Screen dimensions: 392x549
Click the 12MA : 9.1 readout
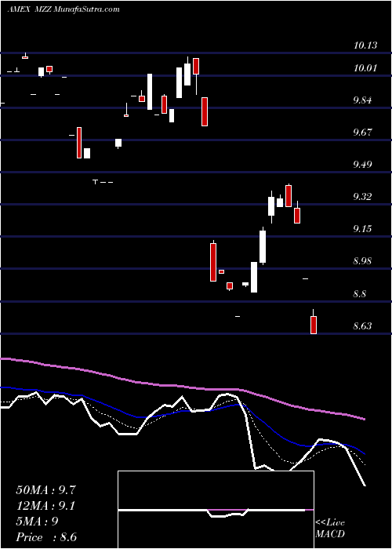[x=45, y=506]
